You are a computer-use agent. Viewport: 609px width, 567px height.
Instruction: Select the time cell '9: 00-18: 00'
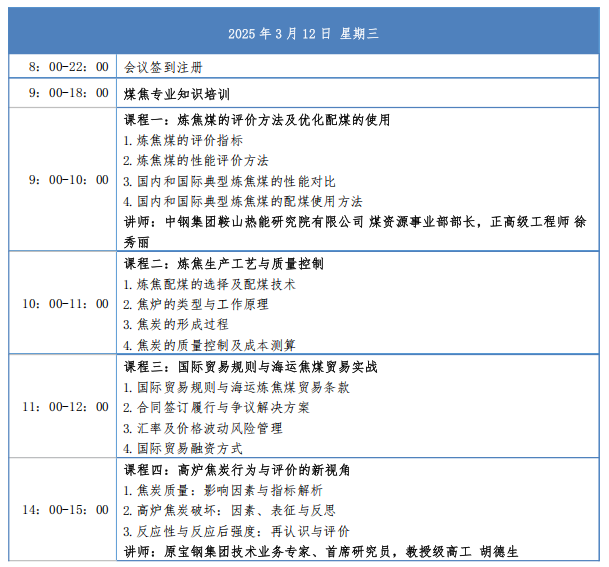tap(63, 93)
